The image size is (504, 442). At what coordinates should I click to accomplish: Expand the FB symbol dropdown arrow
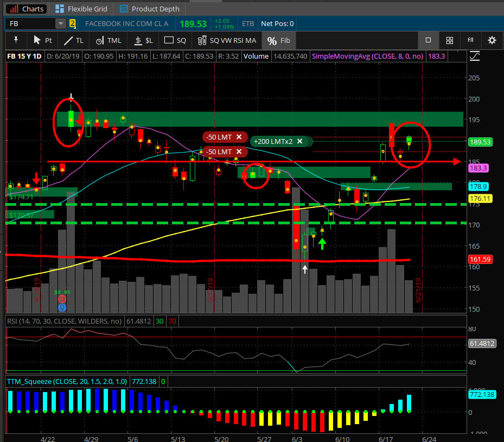tap(60, 24)
